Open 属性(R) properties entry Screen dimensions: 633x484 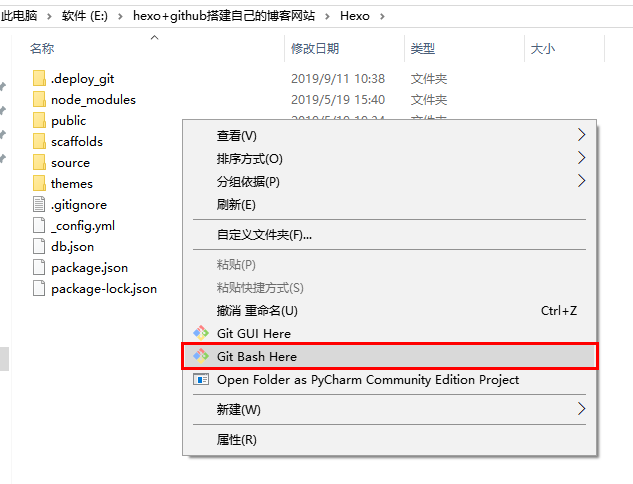390,439
